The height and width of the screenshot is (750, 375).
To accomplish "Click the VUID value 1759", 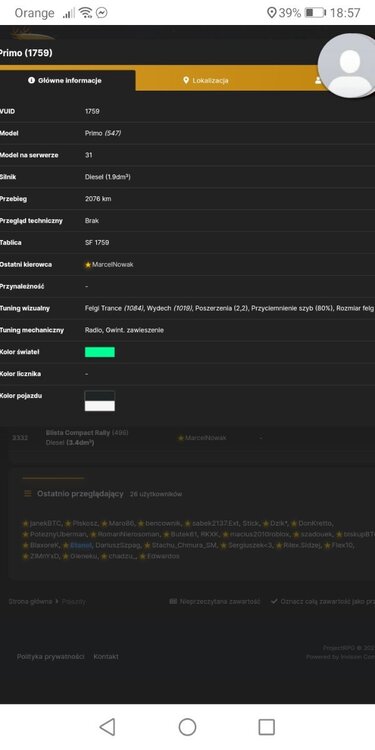I will 92,111.
